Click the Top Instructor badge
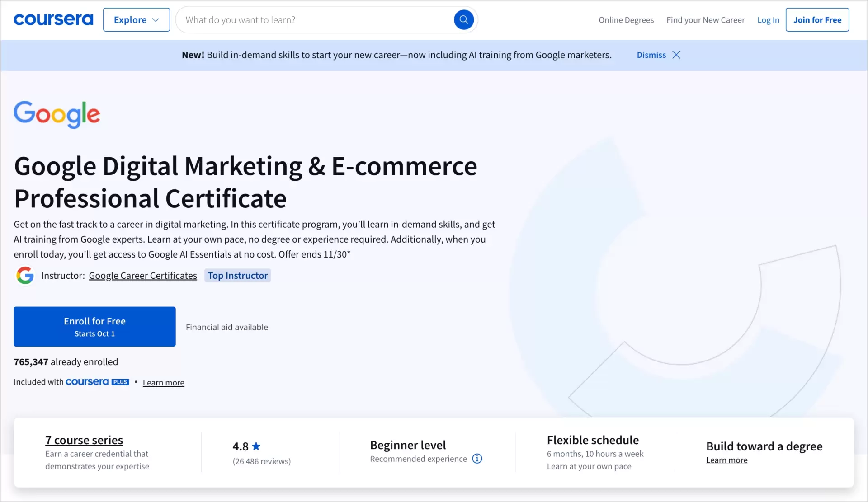868x502 pixels. point(237,275)
